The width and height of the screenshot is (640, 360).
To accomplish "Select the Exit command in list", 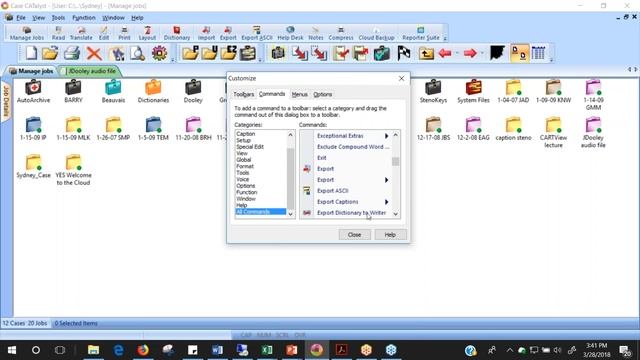I will pyautogui.click(x=322, y=158).
